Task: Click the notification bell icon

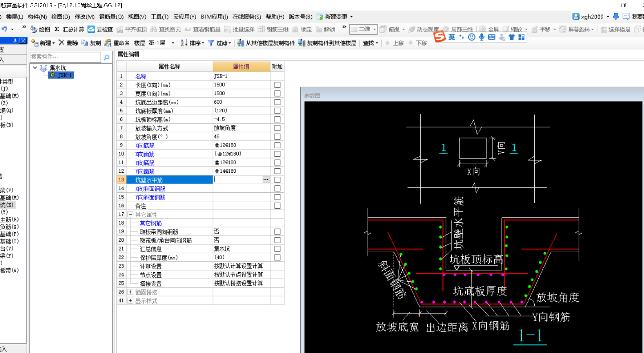Action: pos(616,16)
